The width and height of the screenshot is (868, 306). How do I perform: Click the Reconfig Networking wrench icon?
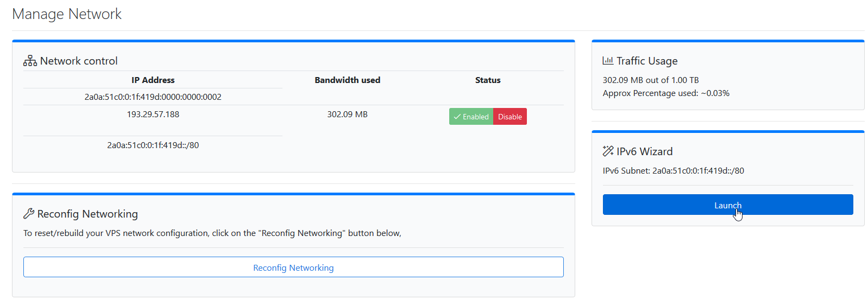coord(29,214)
